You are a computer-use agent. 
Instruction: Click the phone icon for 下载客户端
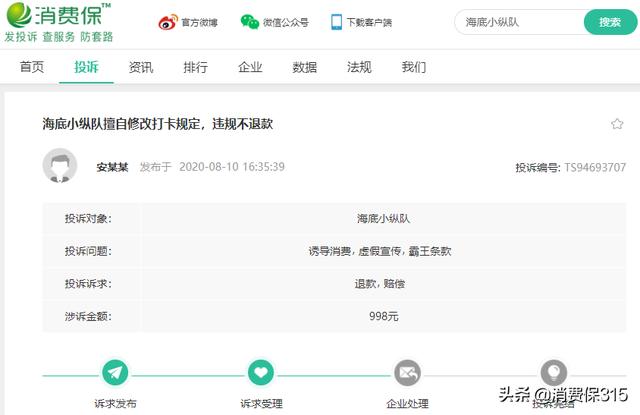337,22
